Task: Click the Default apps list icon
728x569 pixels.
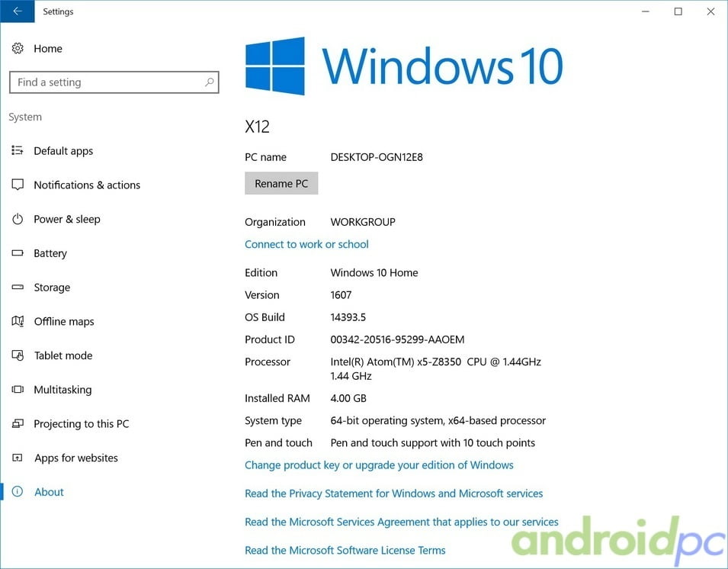Action: [18, 150]
